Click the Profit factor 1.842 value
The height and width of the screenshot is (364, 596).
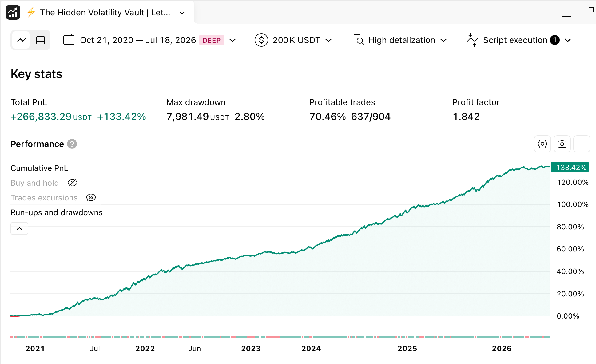point(466,117)
